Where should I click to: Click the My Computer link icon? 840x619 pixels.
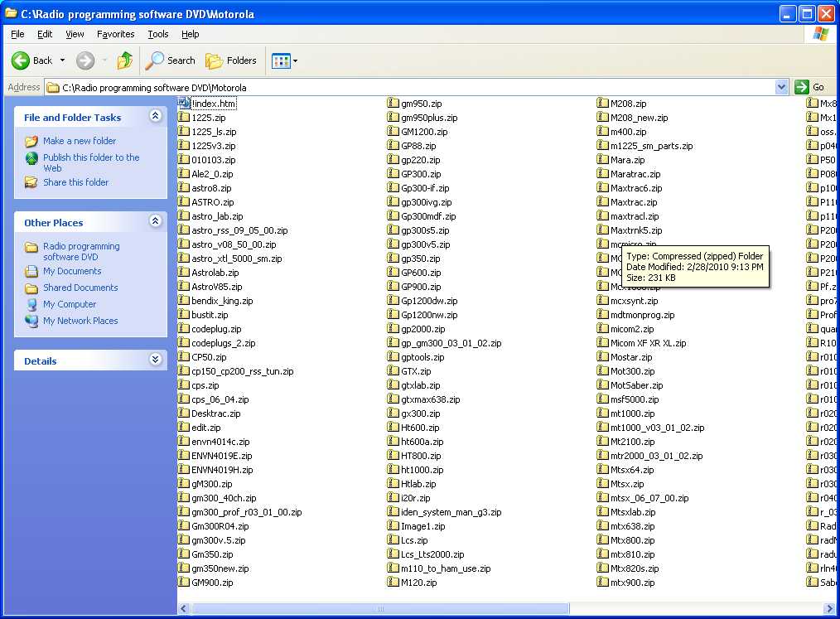tap(31, 304)
